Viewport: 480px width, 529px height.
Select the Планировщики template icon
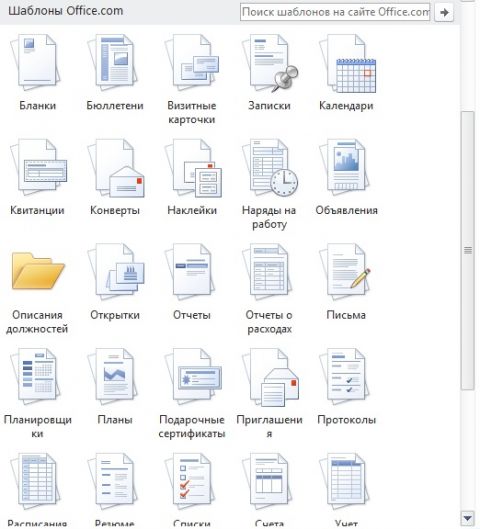point(36,377)
